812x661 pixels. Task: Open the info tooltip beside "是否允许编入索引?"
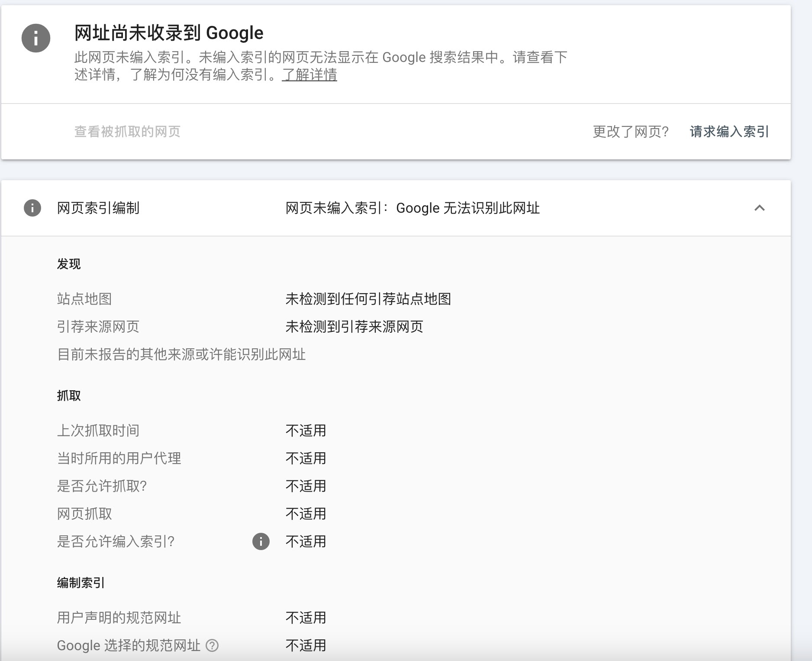[261, 541]
